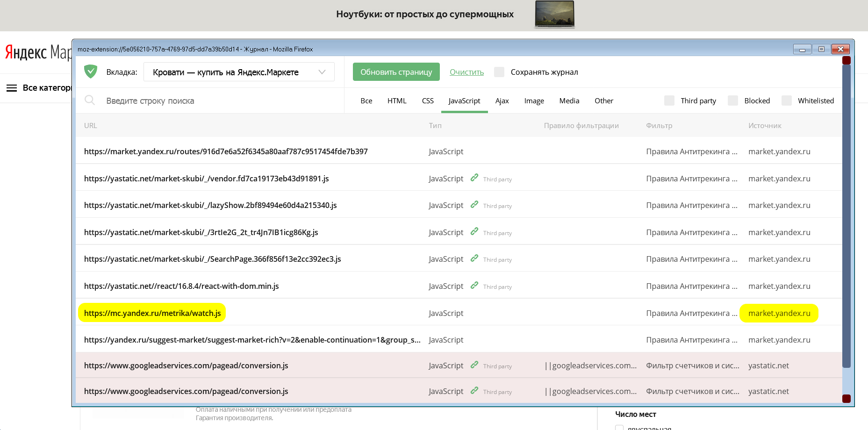This screenshot has width=868, height=430.
Task: Check the Third party filter checkbox
Action: [669, 100]
